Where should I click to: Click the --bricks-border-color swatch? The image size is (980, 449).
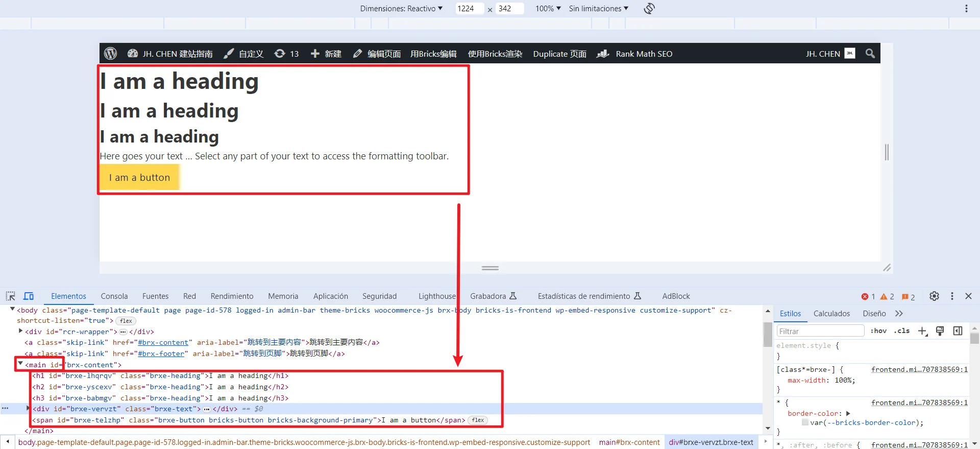coord(805,422)
